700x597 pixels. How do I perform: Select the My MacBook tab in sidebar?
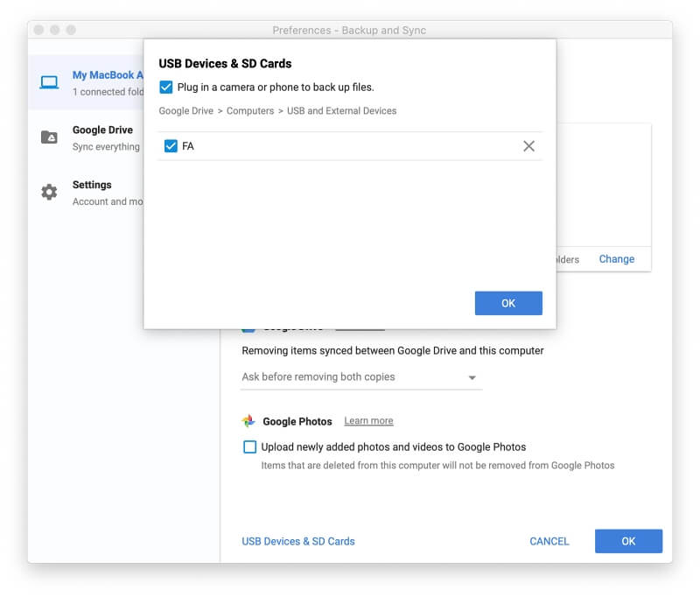pos(86,82)
